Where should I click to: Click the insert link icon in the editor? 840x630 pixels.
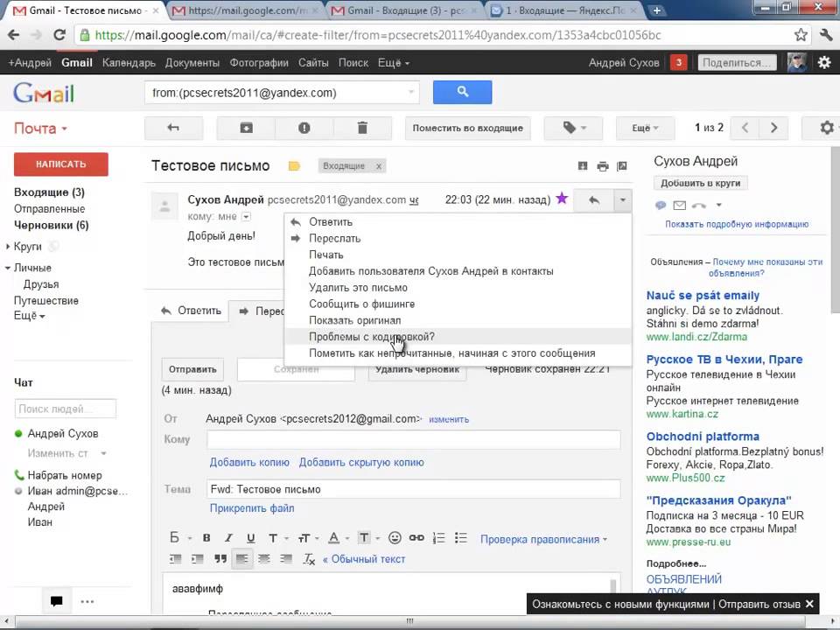click(x=416, y=538)
